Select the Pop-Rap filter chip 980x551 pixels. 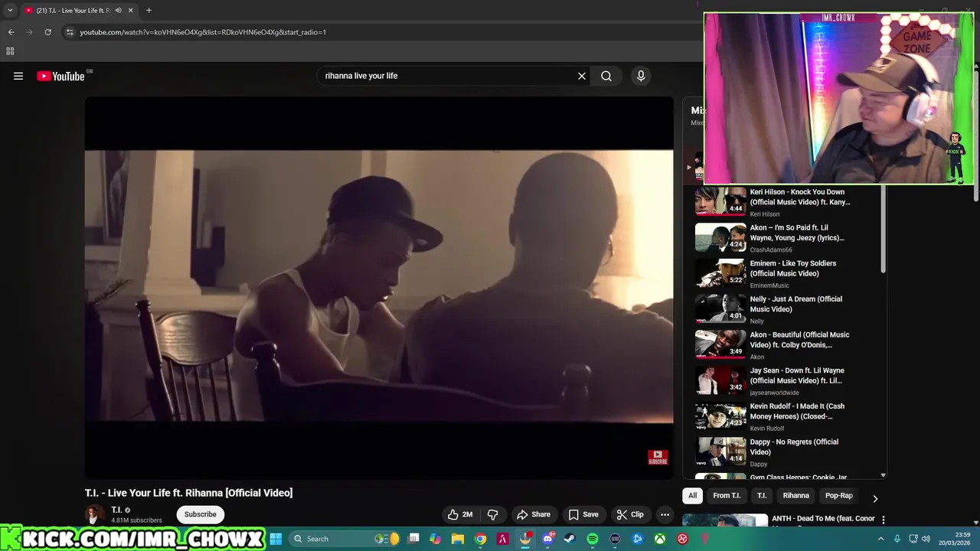[838, 495]
